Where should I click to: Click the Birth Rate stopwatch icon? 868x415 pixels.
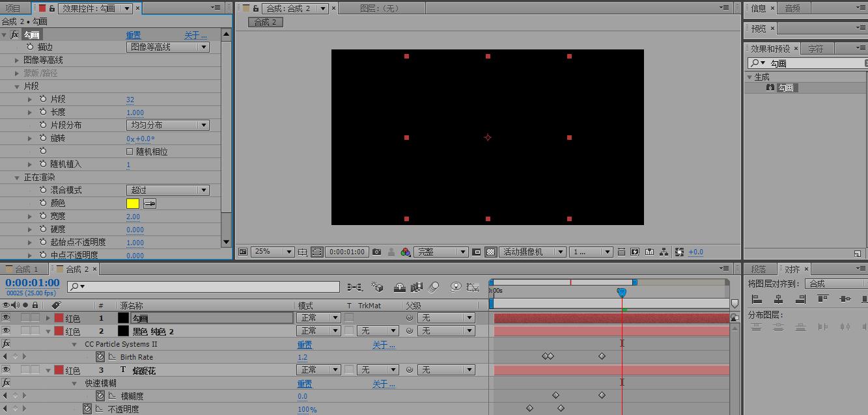pyautogui.click(x=100, y=357)
